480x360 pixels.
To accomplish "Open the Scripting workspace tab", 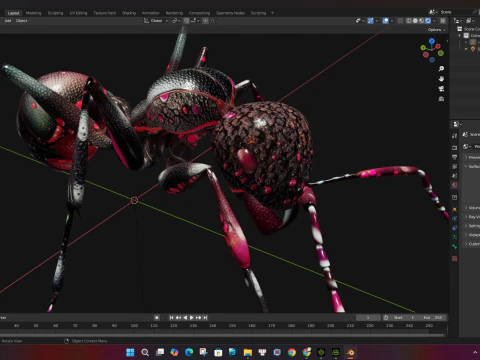I will pyautogui.click(x=258, y=13).
